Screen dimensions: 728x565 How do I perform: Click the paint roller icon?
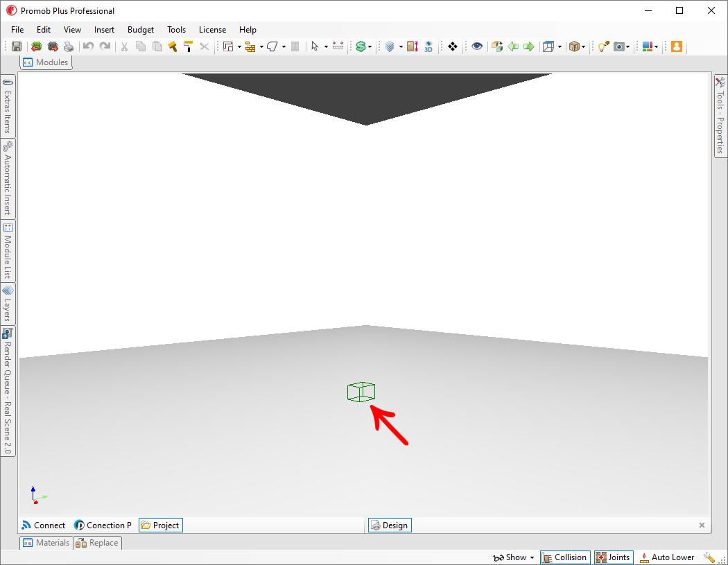(x=188, y=46)
